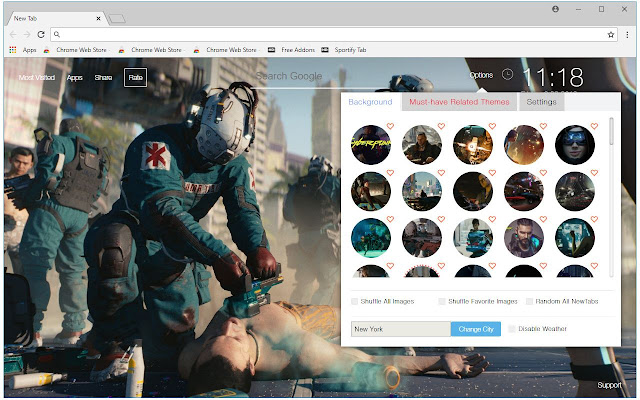This screenshot has height=400, width=640.
Task: Favorite the Cyberpunk logo wallpaper with its heart
Action: point(390,126)
